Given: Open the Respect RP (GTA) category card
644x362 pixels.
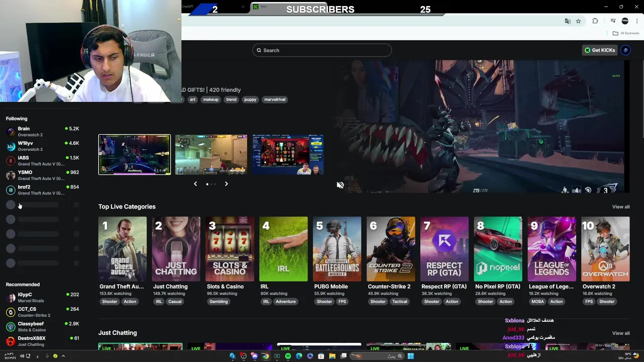Looking at the screenshot, I should tap(444, 249).
